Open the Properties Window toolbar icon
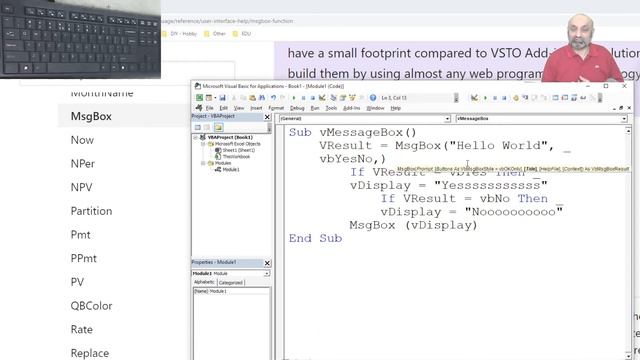 coord(342,98)
